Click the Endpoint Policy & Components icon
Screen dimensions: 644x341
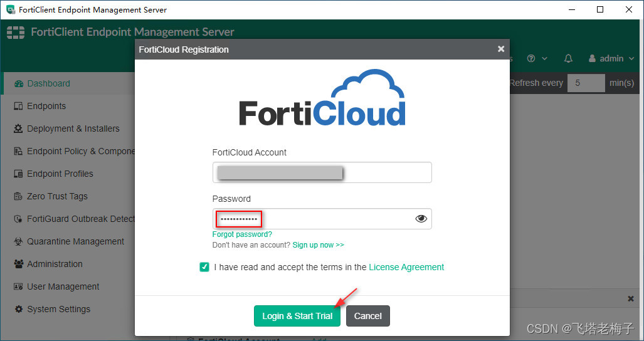click(x=18, y=152)
